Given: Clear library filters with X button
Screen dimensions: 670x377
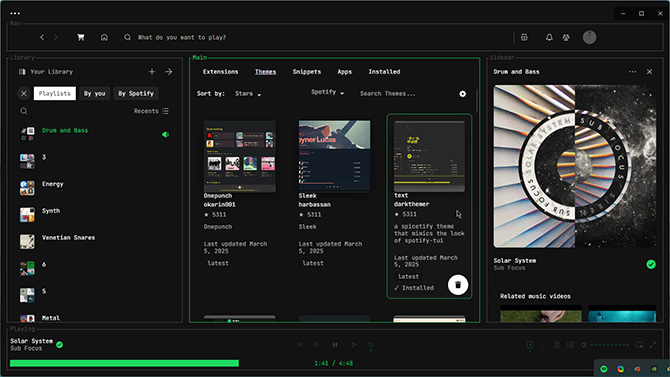Looking at the screenshot, I should [24, 93].
